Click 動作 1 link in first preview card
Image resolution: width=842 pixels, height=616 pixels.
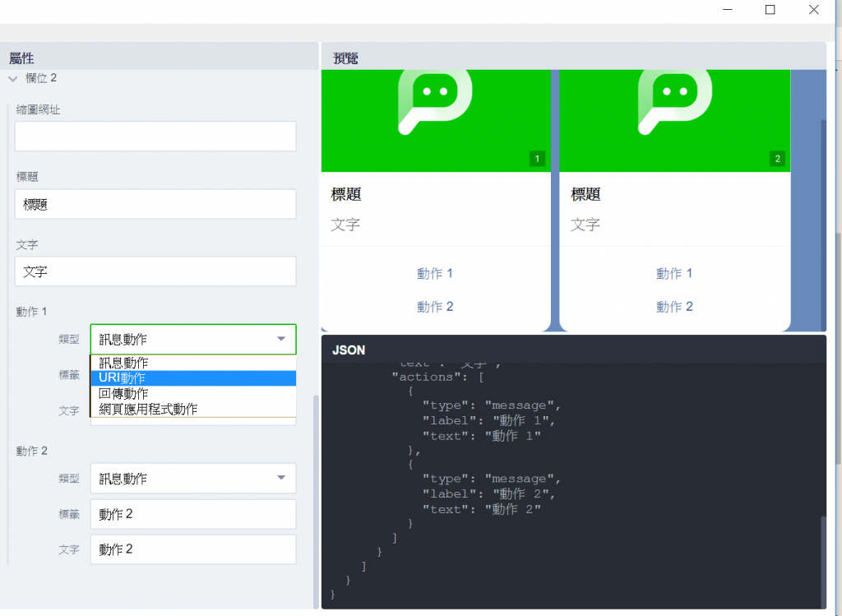point(435,274)
